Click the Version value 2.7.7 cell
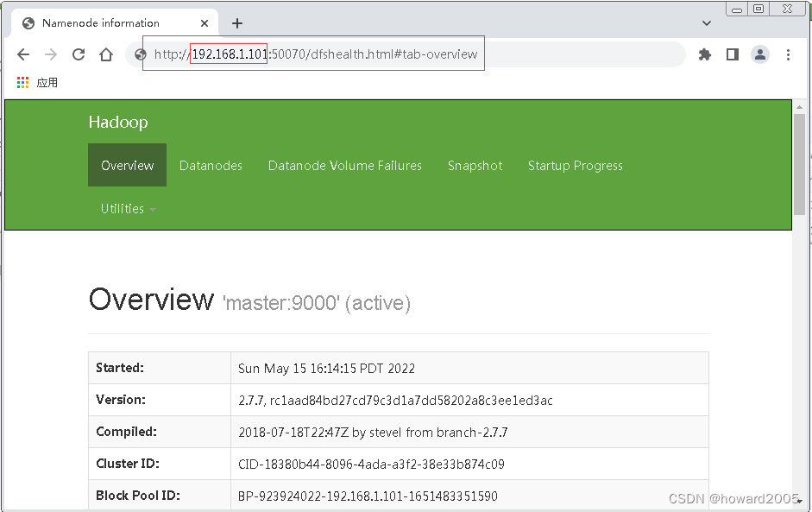Screen dimensions: 812x512 point(469,400)
